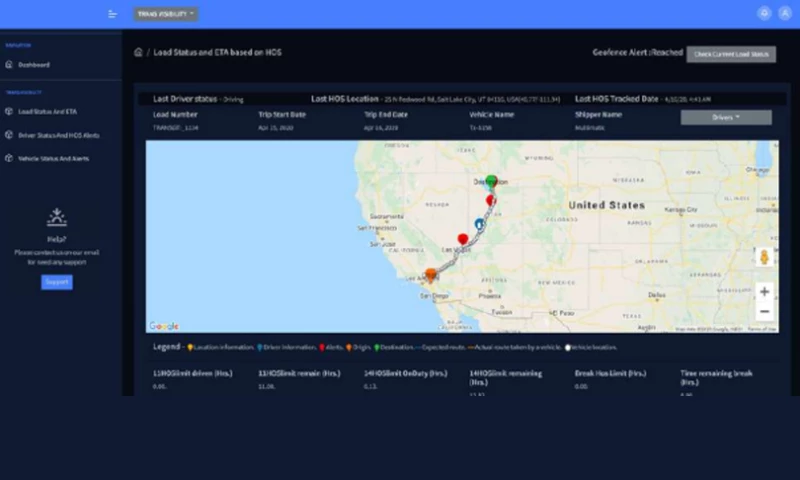The height and width of the screenshot is (480, 800).
Task: Click the Google logo on map
Action: point(164,326)
